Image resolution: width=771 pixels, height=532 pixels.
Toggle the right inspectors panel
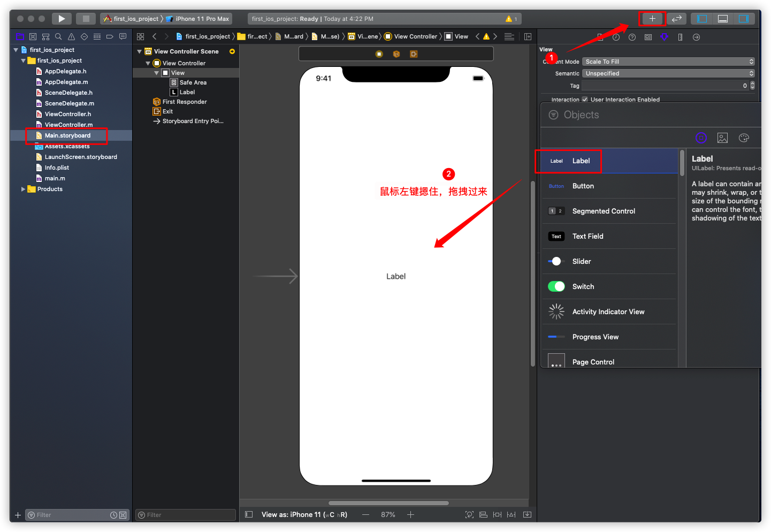point(744,19)
